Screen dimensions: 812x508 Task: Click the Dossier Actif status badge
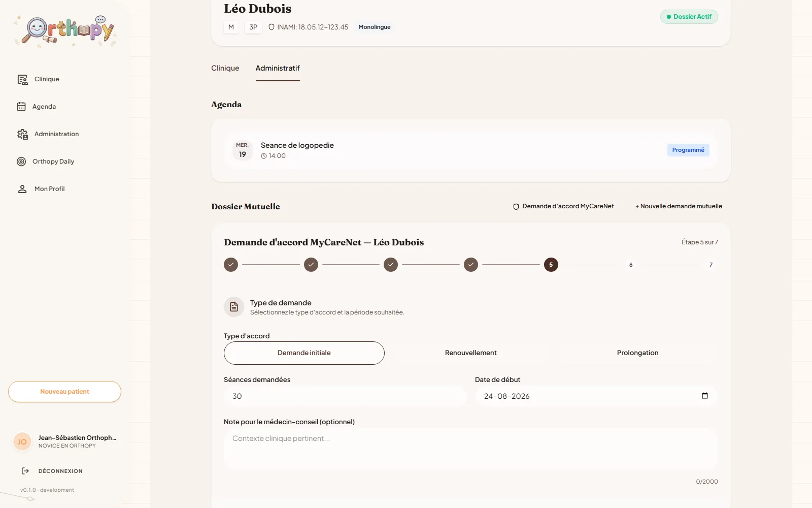(689, 17)
